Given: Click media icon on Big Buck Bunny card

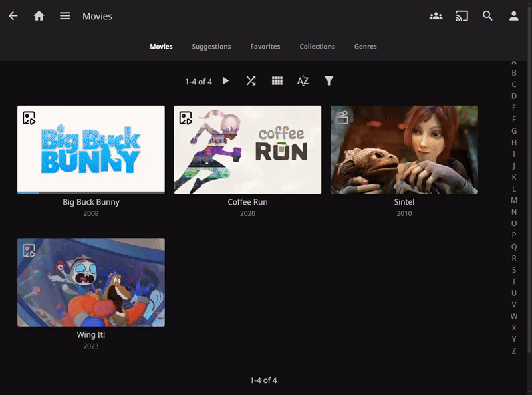Looking at the screenshot, I should coord(29,118).
